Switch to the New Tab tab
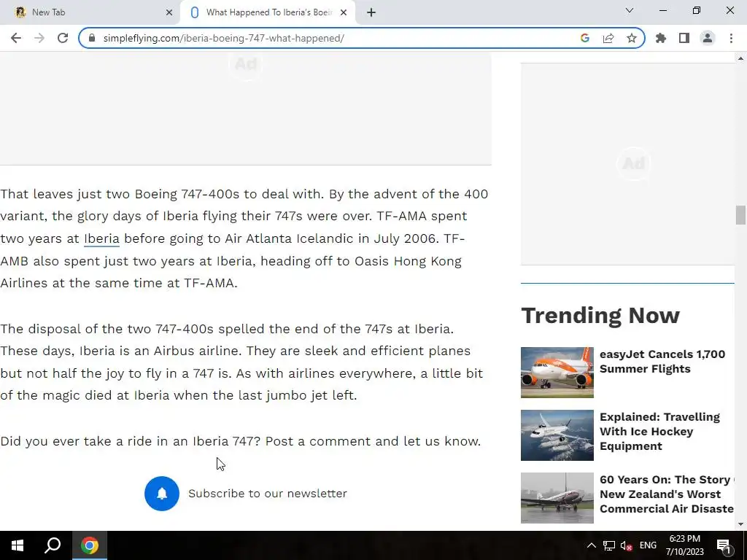 90,12
